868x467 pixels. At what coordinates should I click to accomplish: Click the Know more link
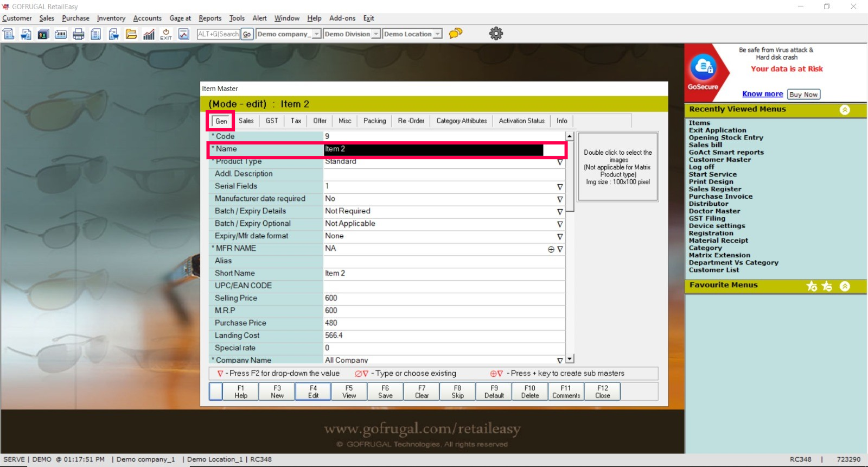pyautogui.click(x=762, y=94)
